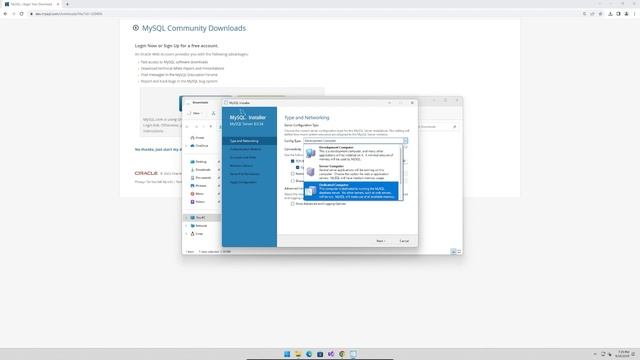Click the taskbar clock and date

click(623, 354)
